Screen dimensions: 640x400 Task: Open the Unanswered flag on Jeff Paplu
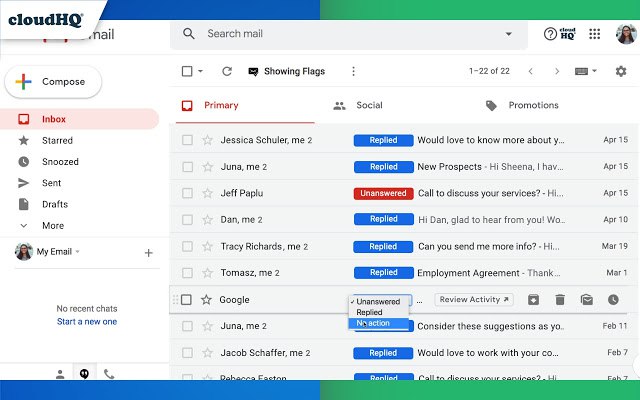tap(383, 193)
